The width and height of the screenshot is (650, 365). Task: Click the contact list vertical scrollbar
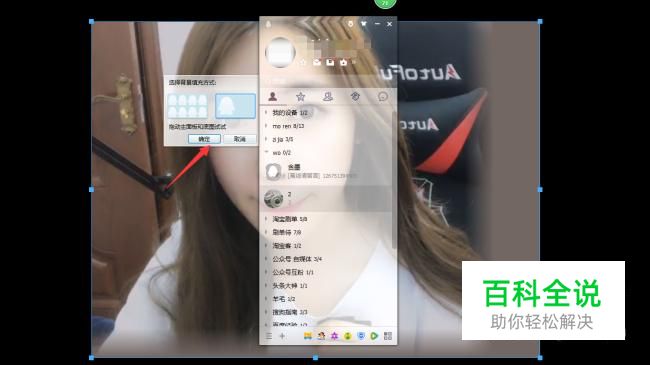(x=394, y=180)
